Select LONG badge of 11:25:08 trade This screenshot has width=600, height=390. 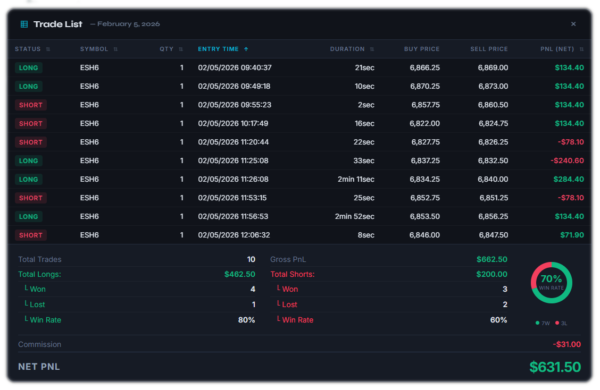click(x=29, y=161)
